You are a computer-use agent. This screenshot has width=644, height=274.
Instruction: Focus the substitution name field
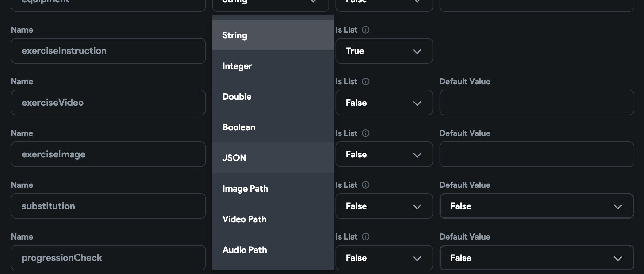tap(108, 206)
